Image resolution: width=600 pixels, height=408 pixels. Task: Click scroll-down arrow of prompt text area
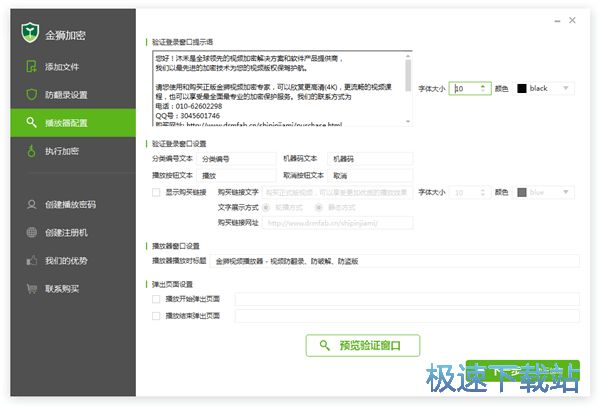(x=408, y=121)
